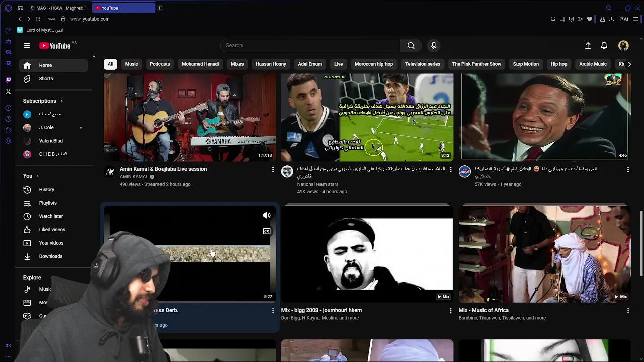This screenshot has width=644, height=362.
Task: Open the player icon in Opera sidebar
Action: click(8, 108)
